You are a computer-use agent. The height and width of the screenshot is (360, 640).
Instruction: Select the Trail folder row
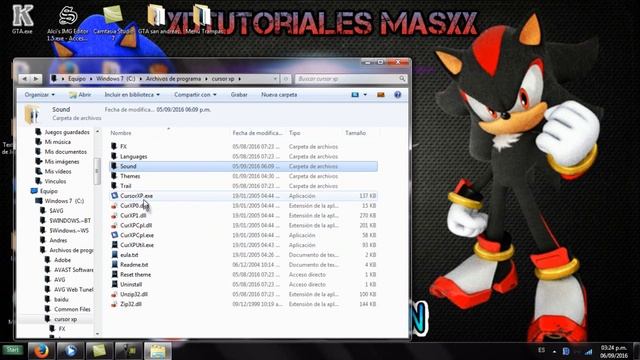click(243, 186)
